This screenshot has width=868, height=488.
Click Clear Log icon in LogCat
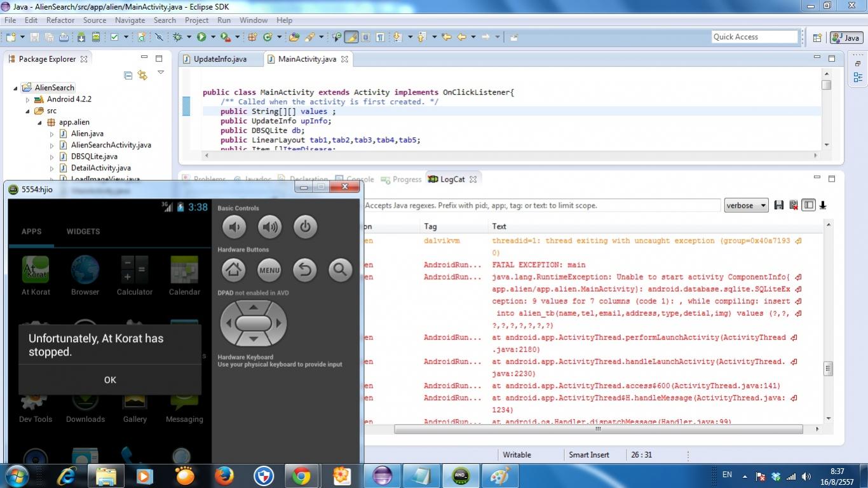click(x=794, y=205)
